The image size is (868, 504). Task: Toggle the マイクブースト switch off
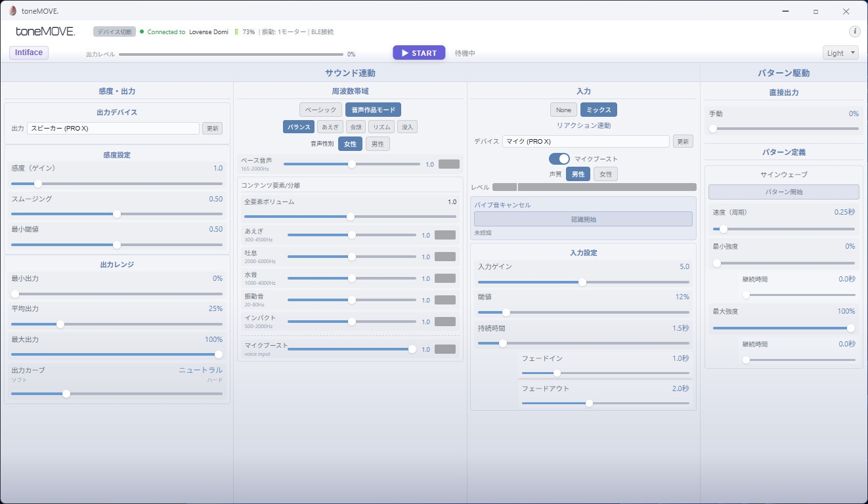pos(559,159)
